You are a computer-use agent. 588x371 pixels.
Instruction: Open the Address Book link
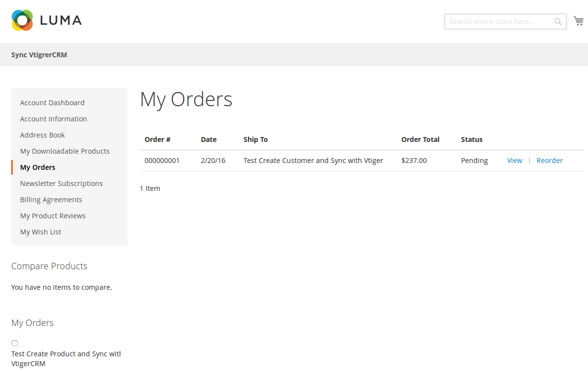pyautogui.click(x=43, y=135)
